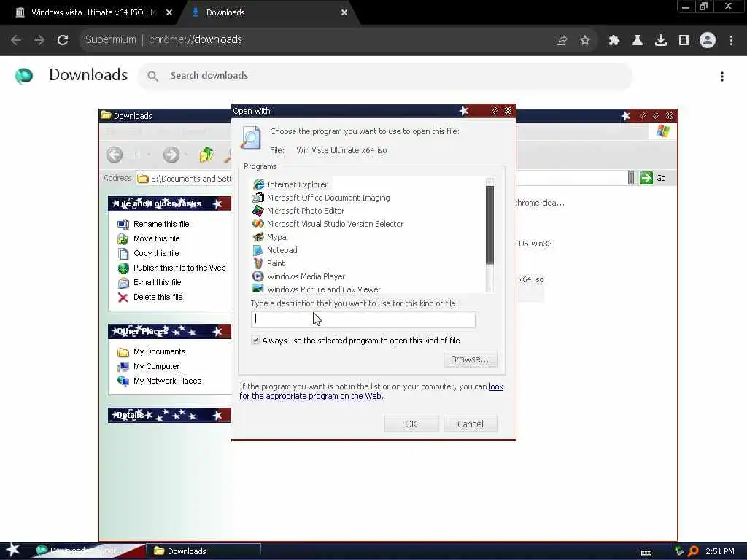
Task: Open browser downloads tray icon
Action: click(x=661, y=41)
